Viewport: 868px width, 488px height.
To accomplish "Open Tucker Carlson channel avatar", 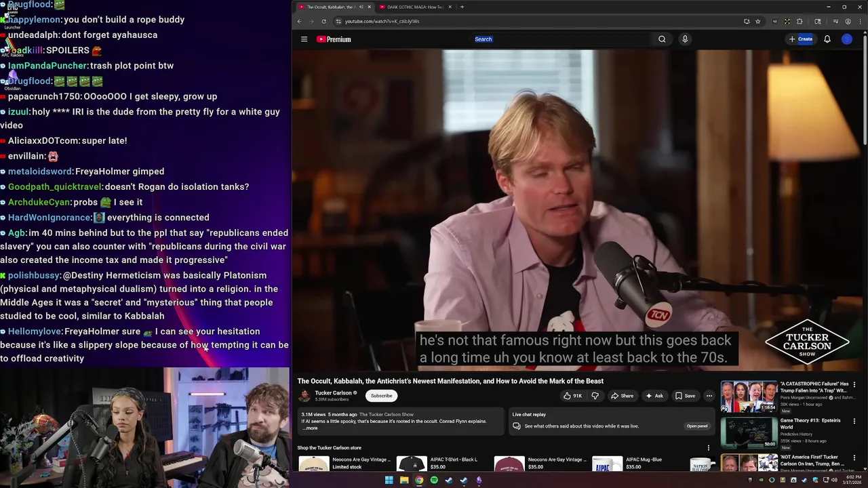I will click(x=304, y=396).
